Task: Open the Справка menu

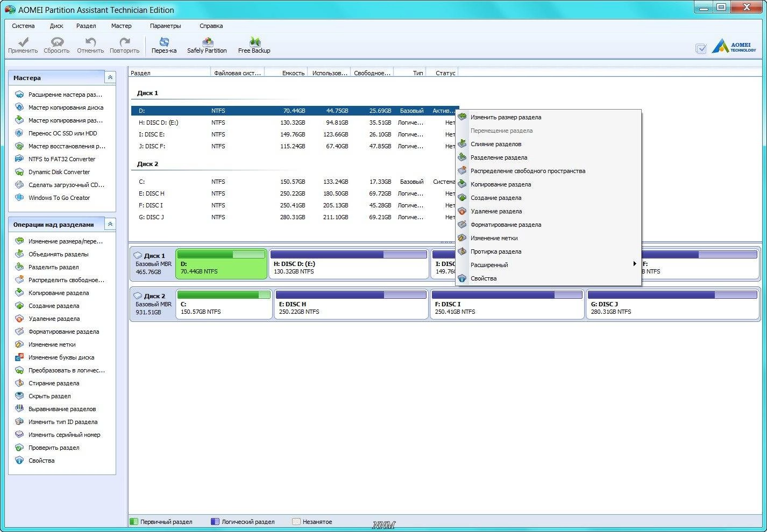Action: (x=211, y=26)
